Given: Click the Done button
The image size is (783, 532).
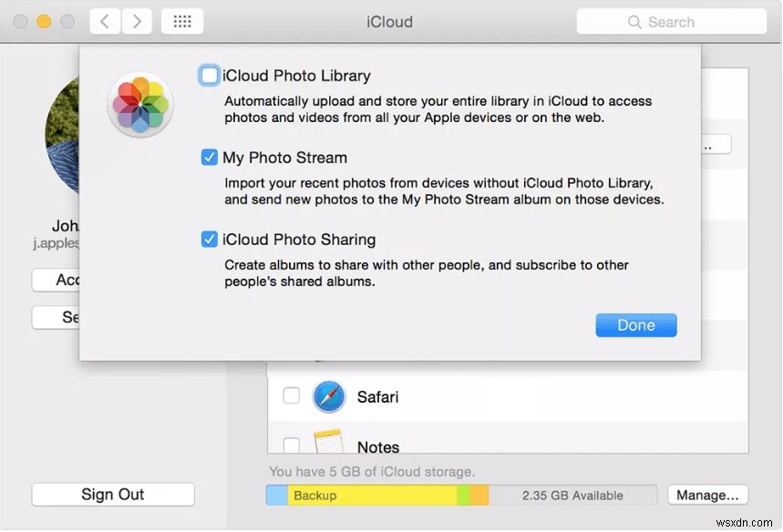Looking at the screenshot, I should (x=635, y=324).
